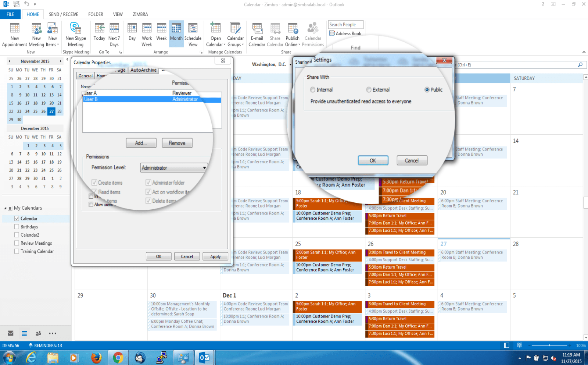Click the New Meeting ribbon icon
This screenshot has width=588, height=365.
point(36,35)
